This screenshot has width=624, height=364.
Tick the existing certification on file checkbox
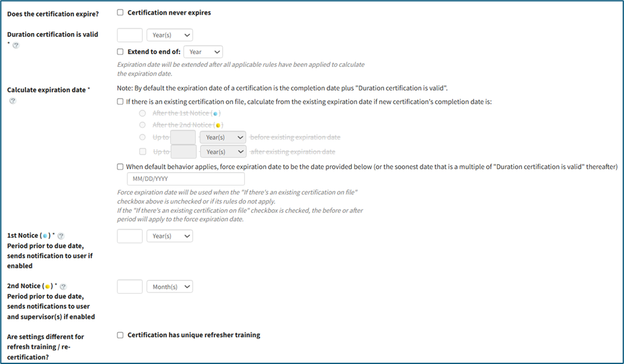coord(120,102)
